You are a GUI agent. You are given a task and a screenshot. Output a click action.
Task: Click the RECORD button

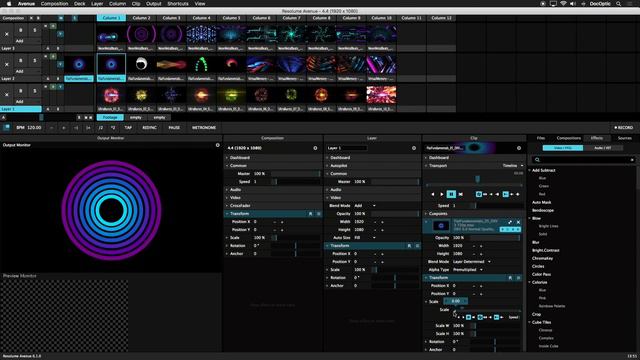[x=623, y=128]
